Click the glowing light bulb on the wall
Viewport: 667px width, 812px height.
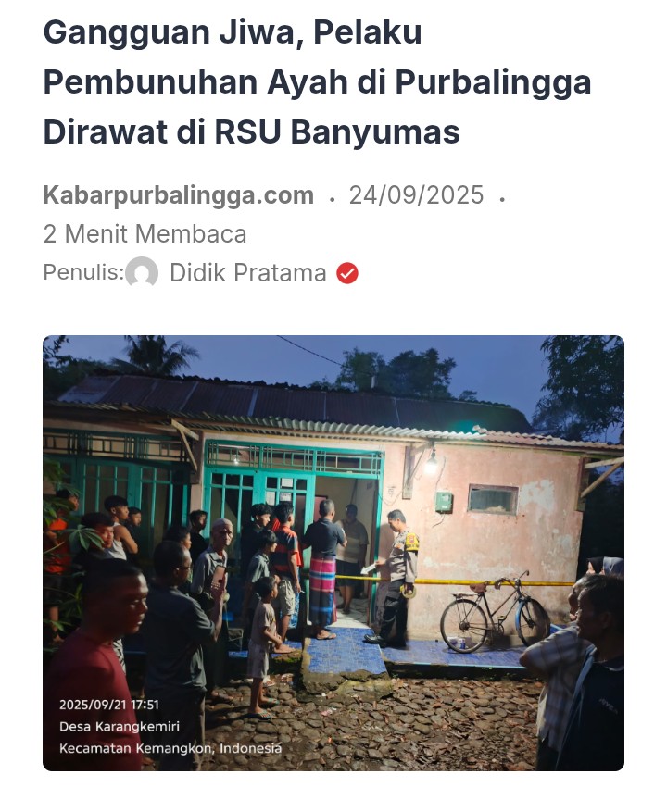coord(431,465)
